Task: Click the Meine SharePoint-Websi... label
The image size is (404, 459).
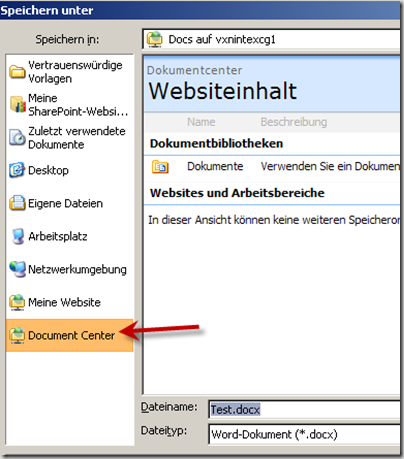Action: pyautogui.click(x=78, y=105)
